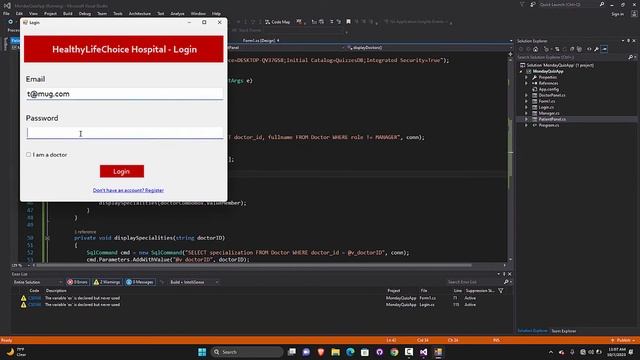Expand the PatientPanel.cs node
The height and width of the screenshot is (360, 640).
click(x=527, y=119)
